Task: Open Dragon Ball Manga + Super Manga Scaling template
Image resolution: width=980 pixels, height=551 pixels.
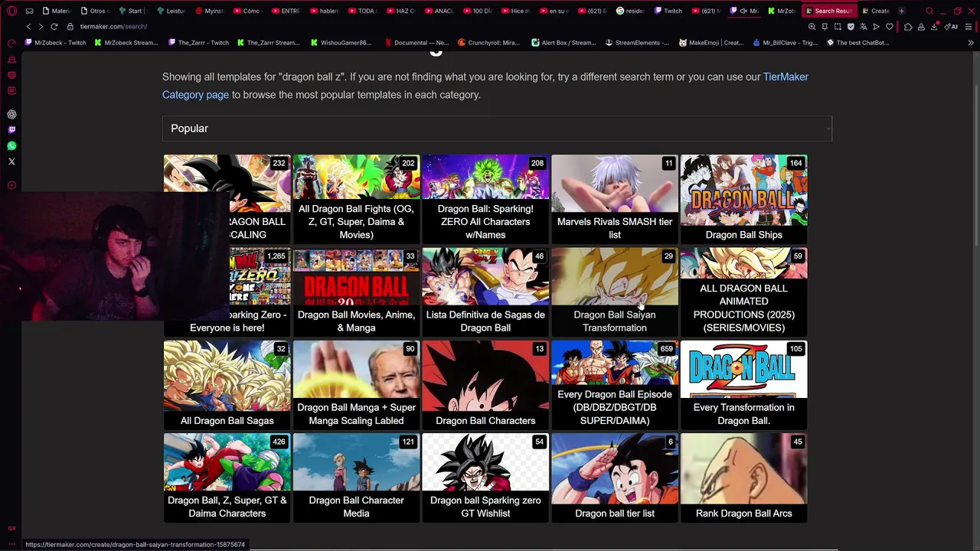Action: (356, 385)
